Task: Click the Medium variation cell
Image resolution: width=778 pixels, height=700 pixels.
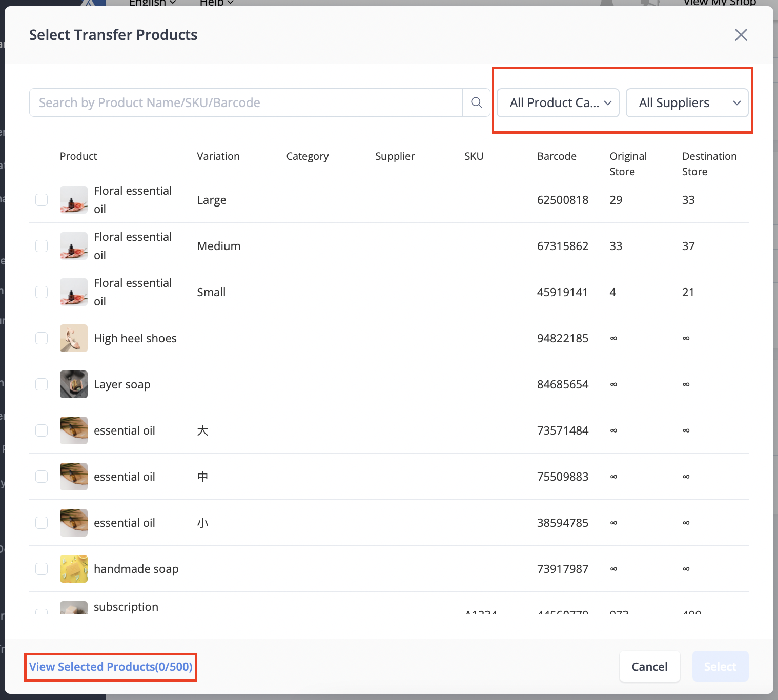Action: click(219, 246)
